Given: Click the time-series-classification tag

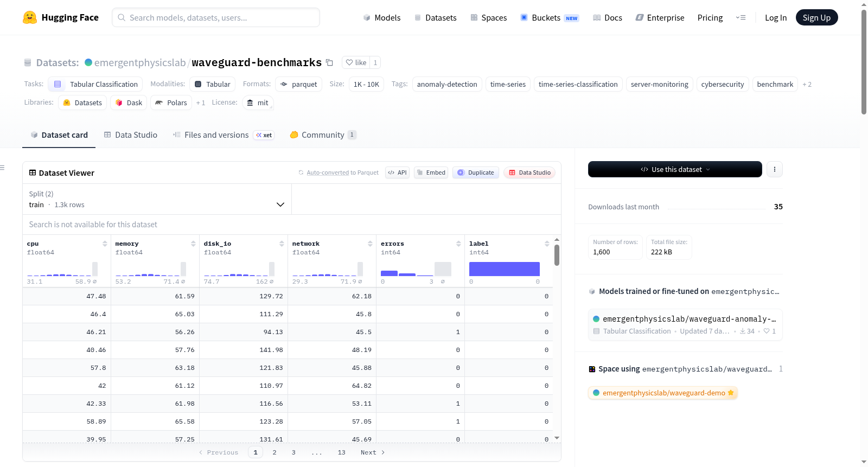Looking at the screenshot, I should point(578,84).
